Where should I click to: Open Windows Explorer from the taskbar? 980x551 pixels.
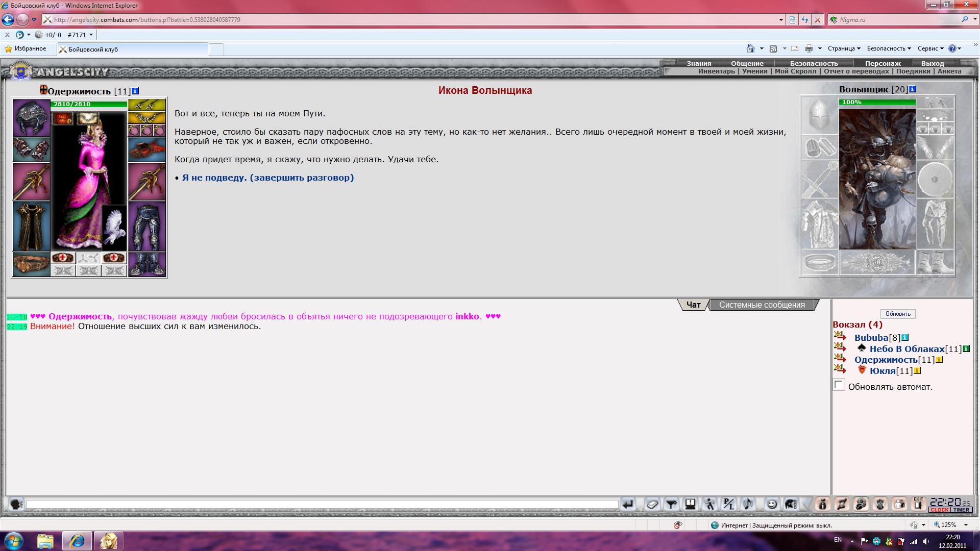coord(45,541)
